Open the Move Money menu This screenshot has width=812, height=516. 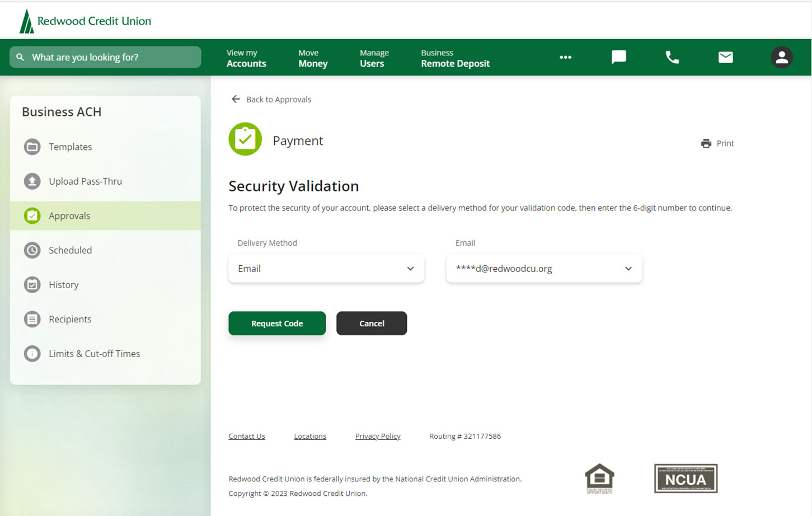click(x=313, y=58)
